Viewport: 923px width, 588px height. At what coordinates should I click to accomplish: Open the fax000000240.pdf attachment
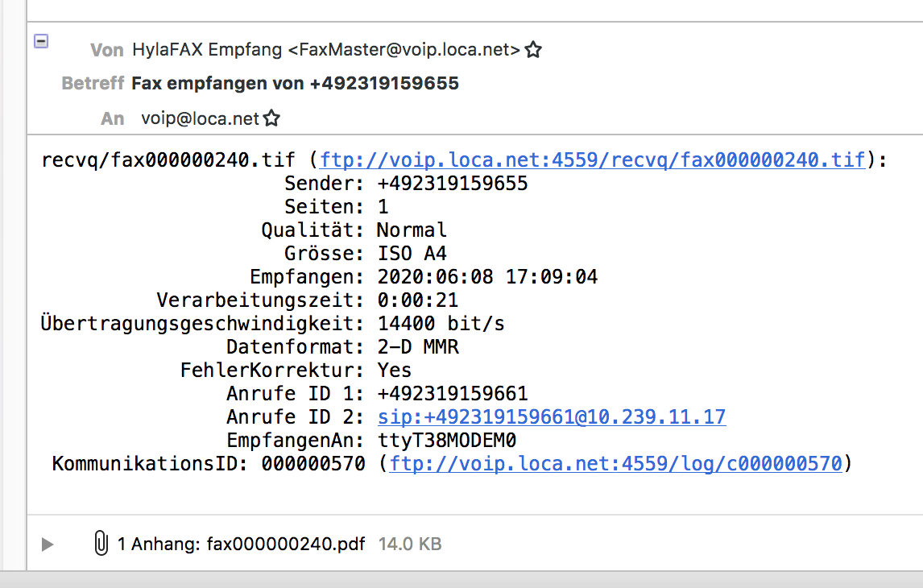pos(286,544)
